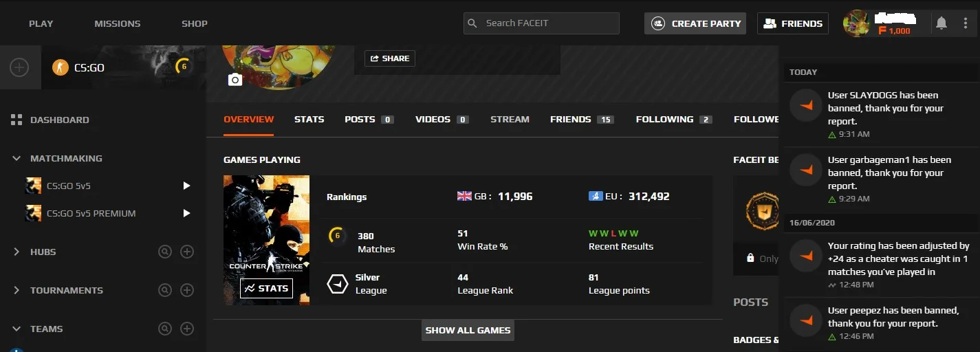Open the Shop menu item
Screen dimensions: 980x352
click(195, 23)
